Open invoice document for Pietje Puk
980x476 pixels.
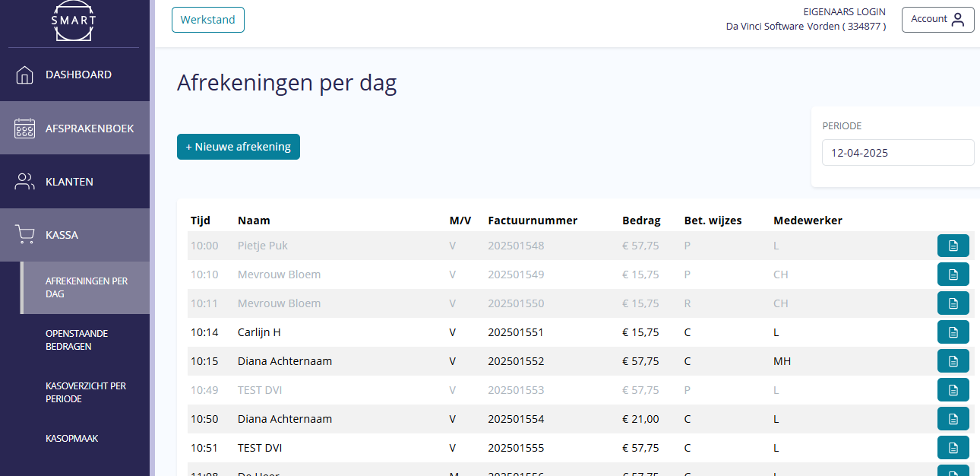pos(953,246)
